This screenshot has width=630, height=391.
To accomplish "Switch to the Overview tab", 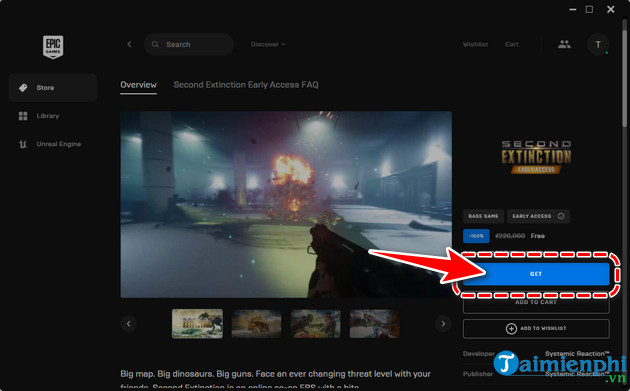I will click(x=138, y=85).
